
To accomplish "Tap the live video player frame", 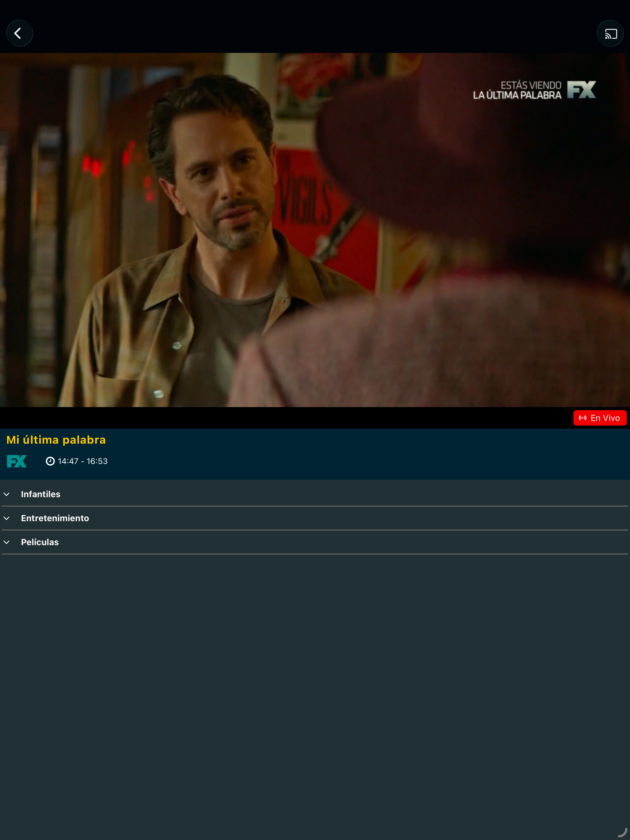I will pyautogui.click(x=315, y=230).
